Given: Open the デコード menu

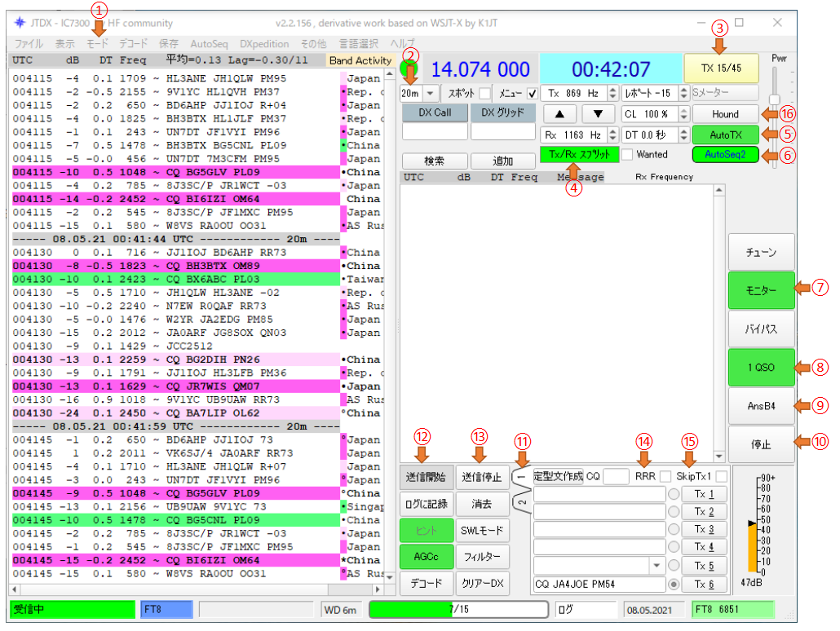Looking at the screenshot, I should pyautogui.click(x=133, y=44).
